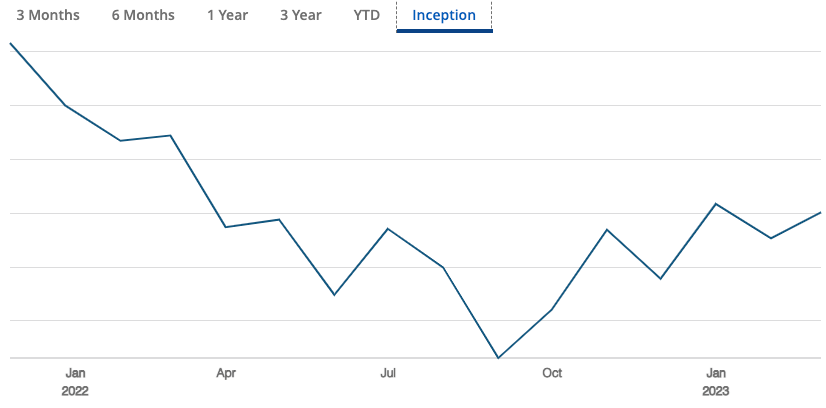Click the Oct x-axis label
The width and height of the screenshot is (826, 408).
552,373
